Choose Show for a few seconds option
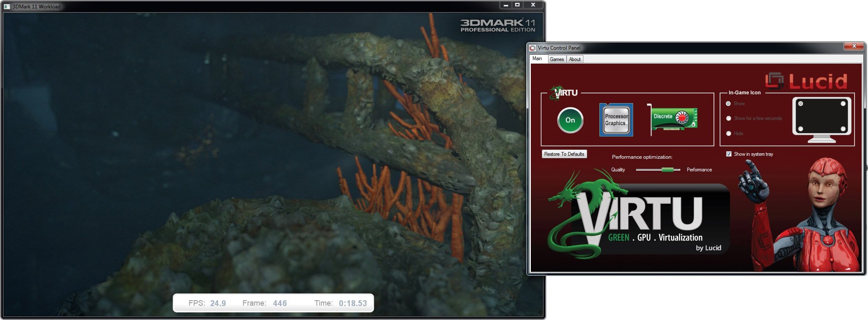The height and width of the screenshot is (320, 868). pos(729,118)
